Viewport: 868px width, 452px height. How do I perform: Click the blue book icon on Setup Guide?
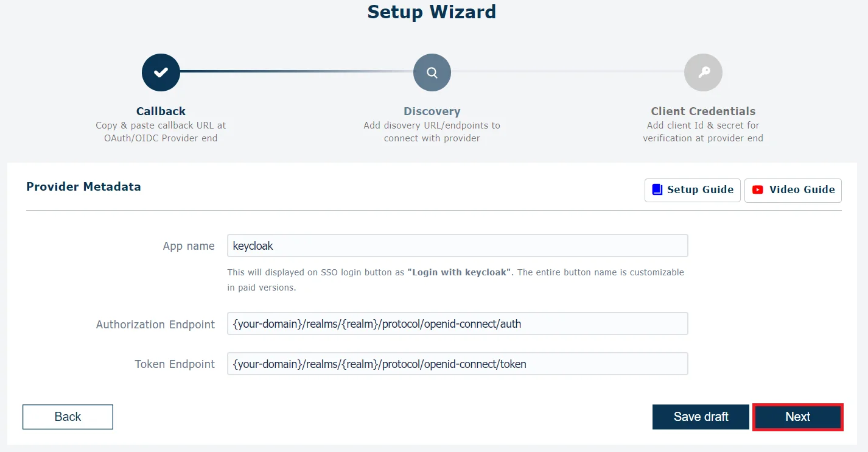657,189
